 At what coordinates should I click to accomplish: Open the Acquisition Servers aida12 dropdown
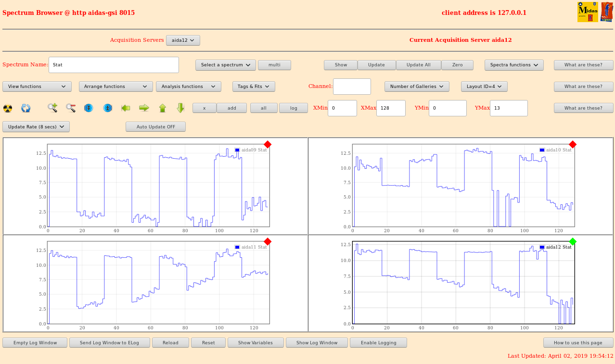tap(183, 40)
